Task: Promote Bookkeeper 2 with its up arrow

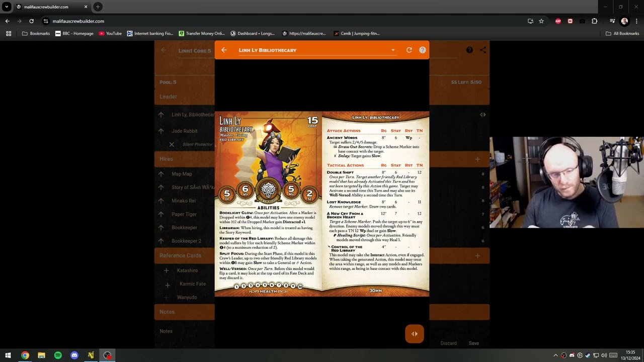Action: click(161, 241)
